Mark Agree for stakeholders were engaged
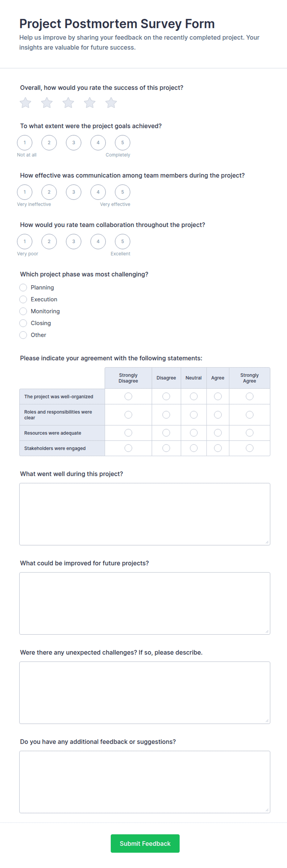The height and width of the screenshot is (868, 287). (218, 448)
